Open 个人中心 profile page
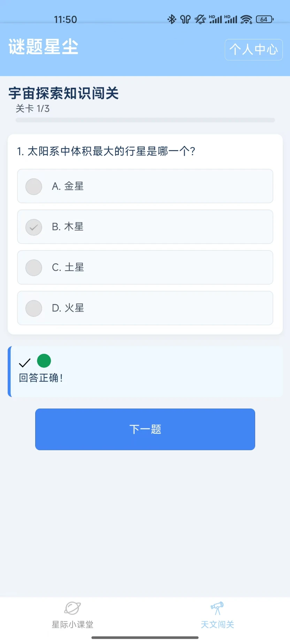The height and width of the screenshot is (644, 290). pos(253,49)
